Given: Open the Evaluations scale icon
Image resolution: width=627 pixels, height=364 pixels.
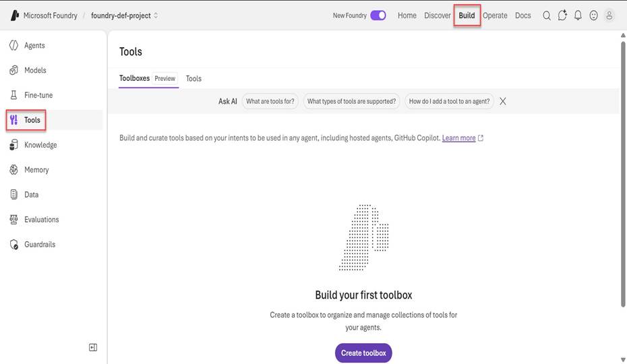Looking at the screenshot, I should (x=13, y=220).
